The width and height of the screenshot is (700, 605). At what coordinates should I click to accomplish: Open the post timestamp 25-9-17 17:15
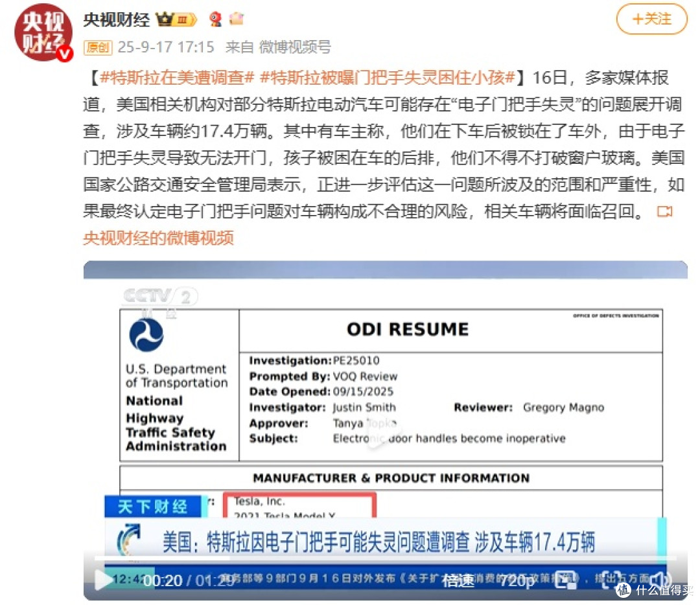coord(166,47)
